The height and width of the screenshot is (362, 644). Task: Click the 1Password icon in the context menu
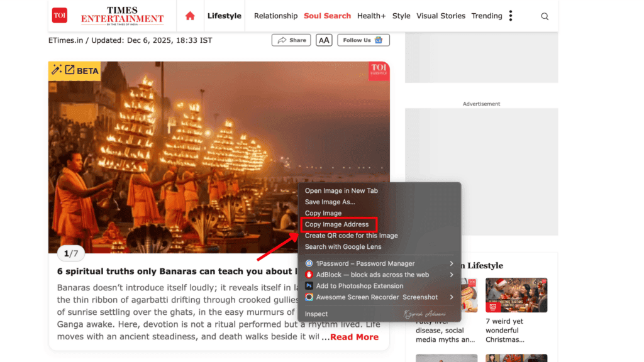(308, 263)
